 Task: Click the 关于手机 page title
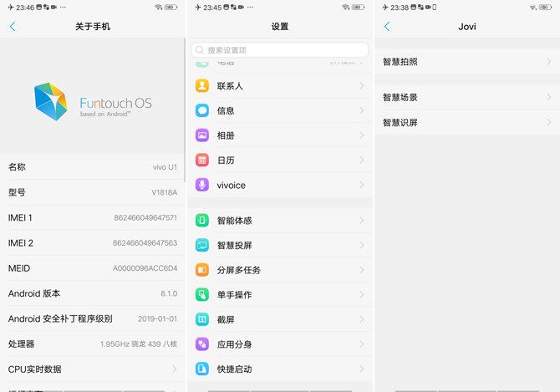(93, 27)
